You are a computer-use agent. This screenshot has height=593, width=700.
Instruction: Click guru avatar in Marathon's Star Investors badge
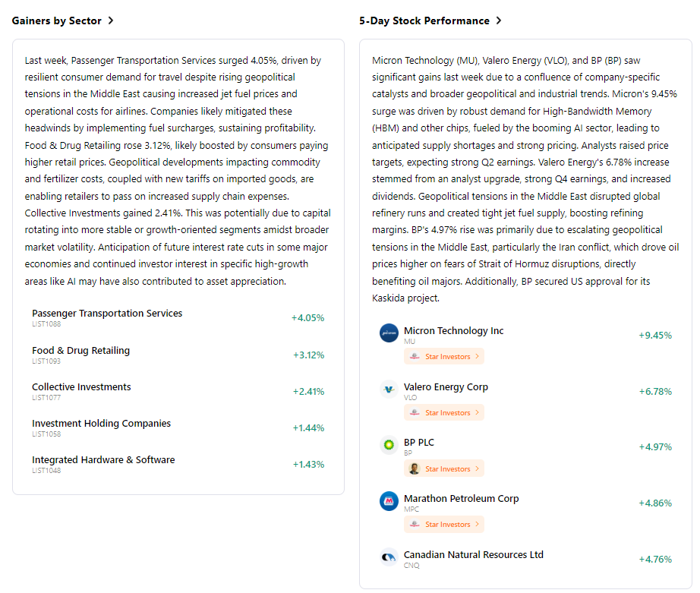point(414,524)
